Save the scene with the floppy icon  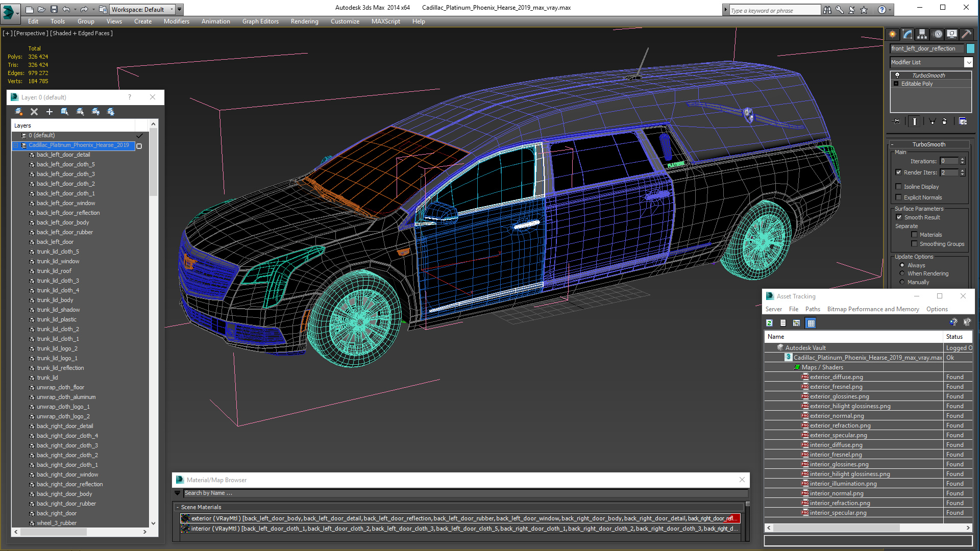click(x=53, y=9)
